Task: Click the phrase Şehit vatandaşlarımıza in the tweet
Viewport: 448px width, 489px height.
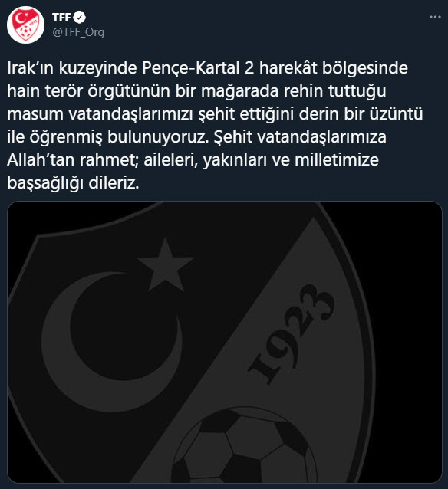Action: (300, 137)
